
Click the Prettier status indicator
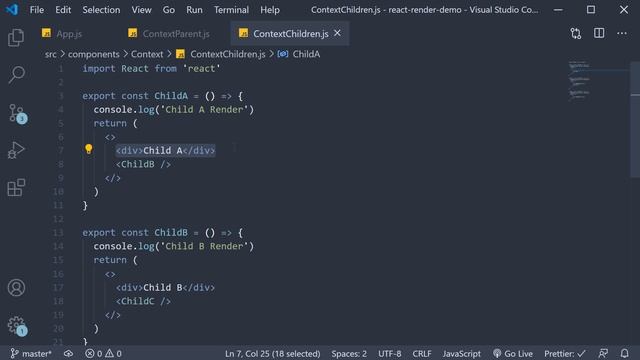(565, 353)
